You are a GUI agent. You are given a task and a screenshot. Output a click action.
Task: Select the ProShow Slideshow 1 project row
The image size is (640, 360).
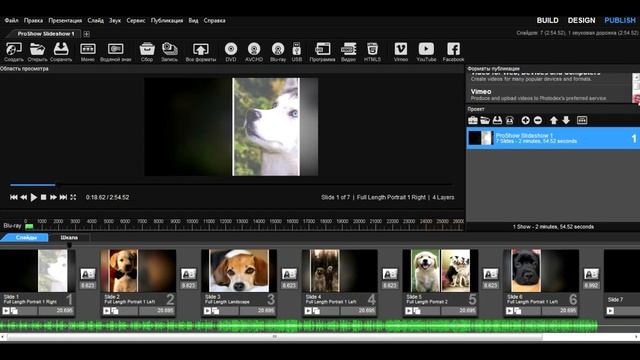553,138
